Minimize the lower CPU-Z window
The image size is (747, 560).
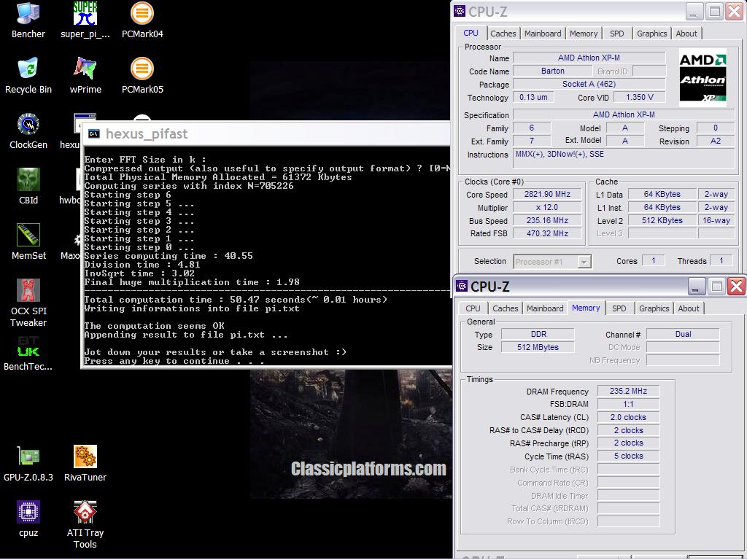pos(695,286)
